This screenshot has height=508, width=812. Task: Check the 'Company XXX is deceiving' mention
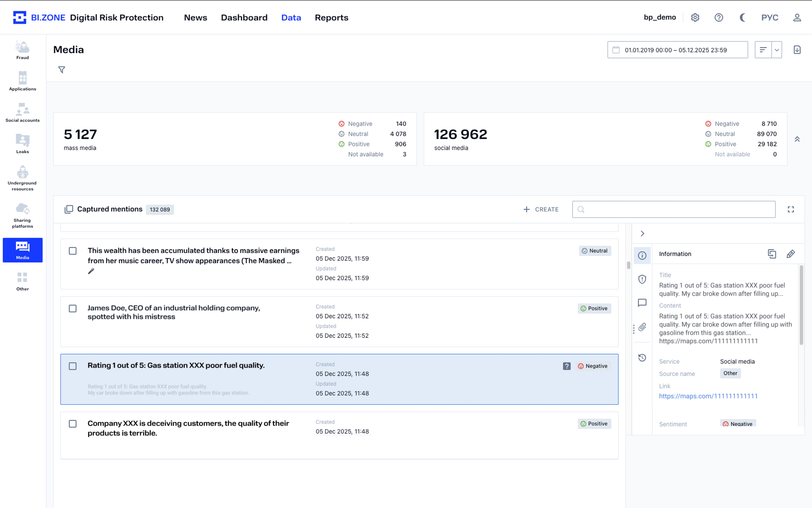pyautogui.click(x=73, y=424)
